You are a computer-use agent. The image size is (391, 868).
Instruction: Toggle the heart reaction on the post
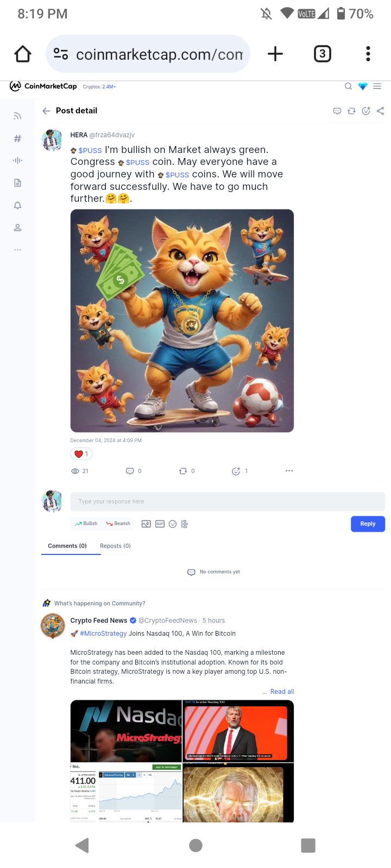(x=81, y=454)
